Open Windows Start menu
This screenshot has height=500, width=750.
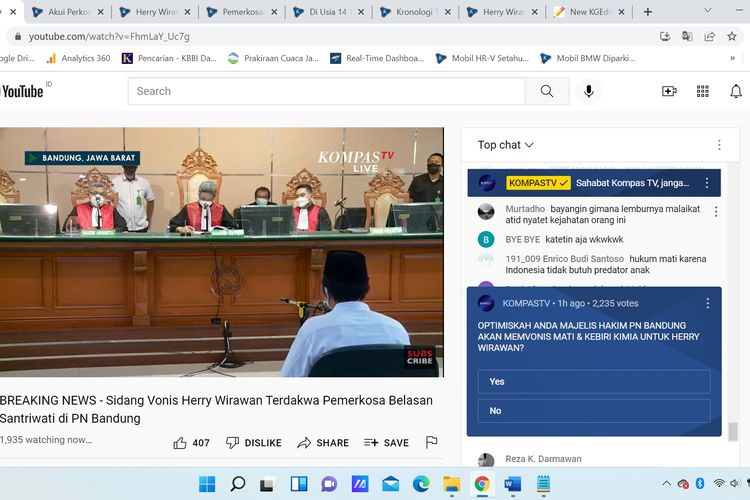coord(207,484)
